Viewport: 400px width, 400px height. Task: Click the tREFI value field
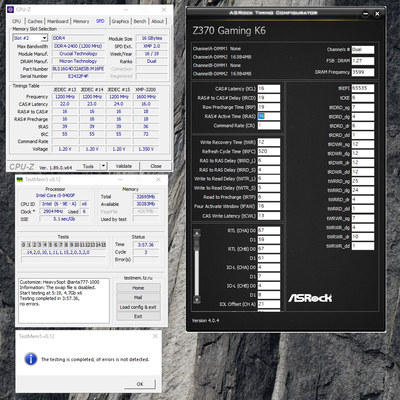(363, 88)
